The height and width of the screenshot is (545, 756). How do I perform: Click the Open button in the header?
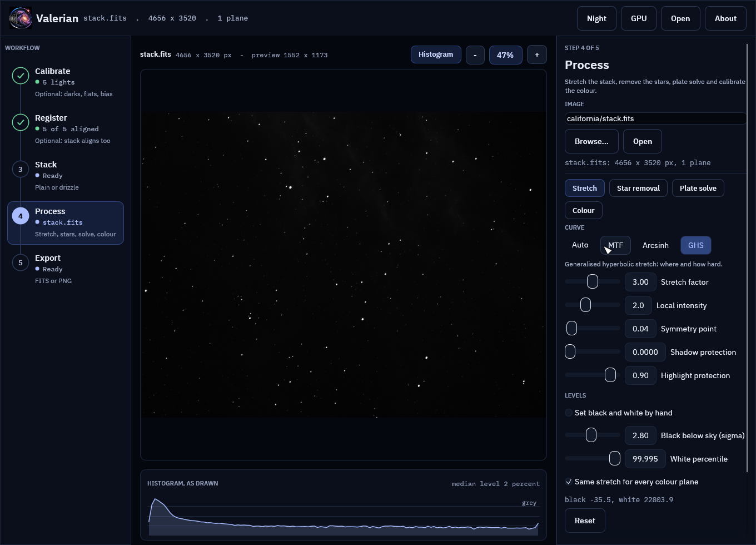pyautogui.click(x=680, y=18)
